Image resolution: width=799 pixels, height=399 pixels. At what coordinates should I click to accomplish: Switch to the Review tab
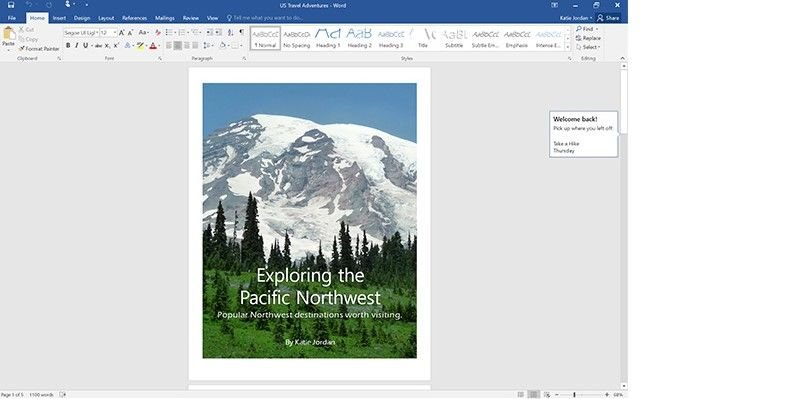[x=191, y=18]
